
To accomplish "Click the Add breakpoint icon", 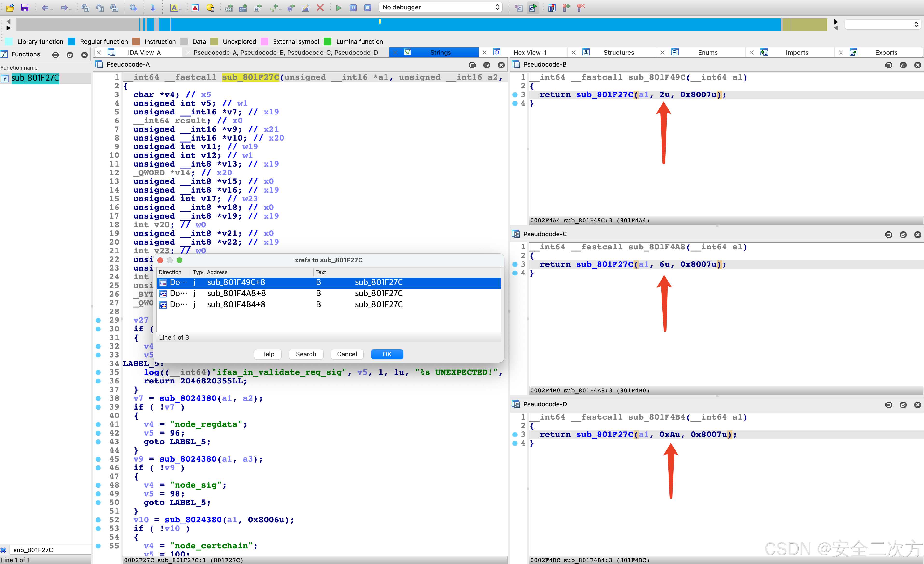I will (566, 7).
